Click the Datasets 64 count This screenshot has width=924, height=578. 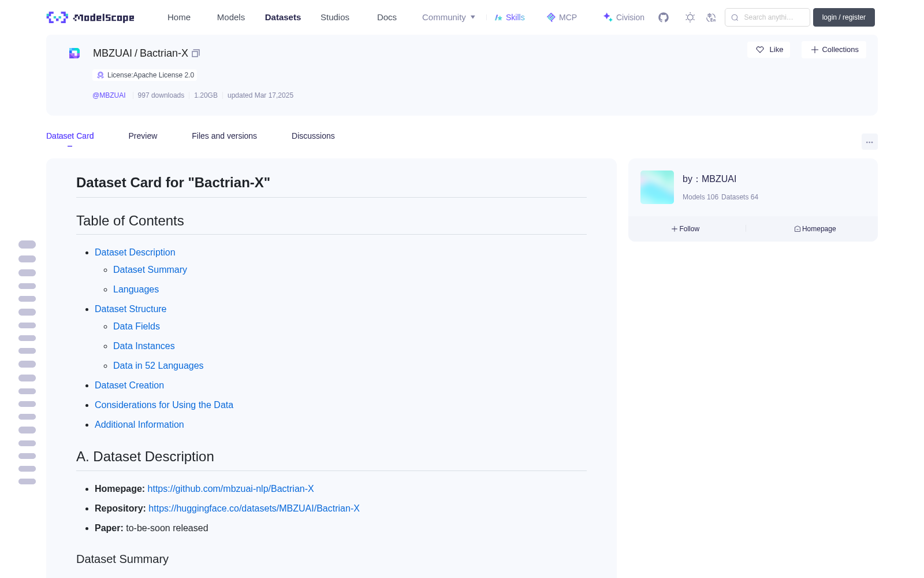(x=740, y=197)
